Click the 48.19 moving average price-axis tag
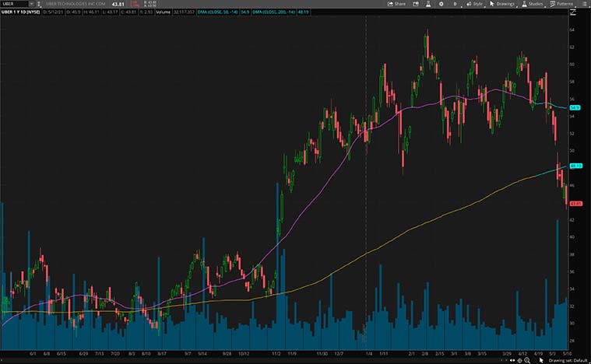This screenshot has height=364, width=591. [x=577, y=166]
